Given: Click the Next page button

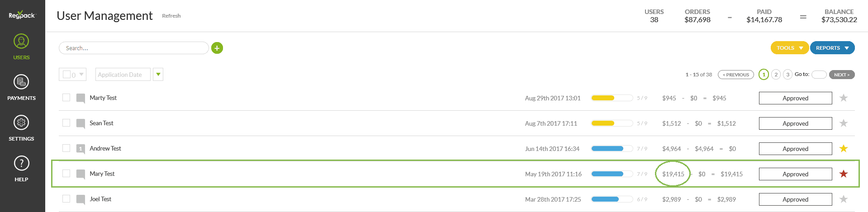Looking at the screenshot, I should (841, 75).
